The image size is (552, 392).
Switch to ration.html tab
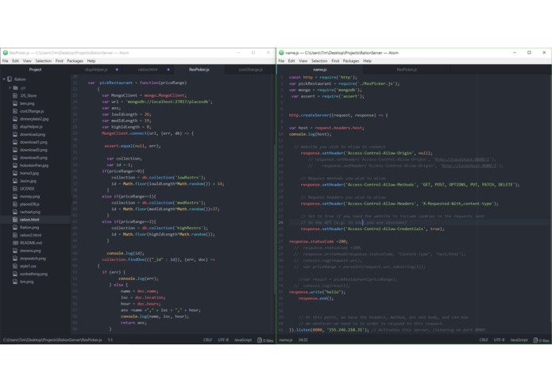(148, 70)
